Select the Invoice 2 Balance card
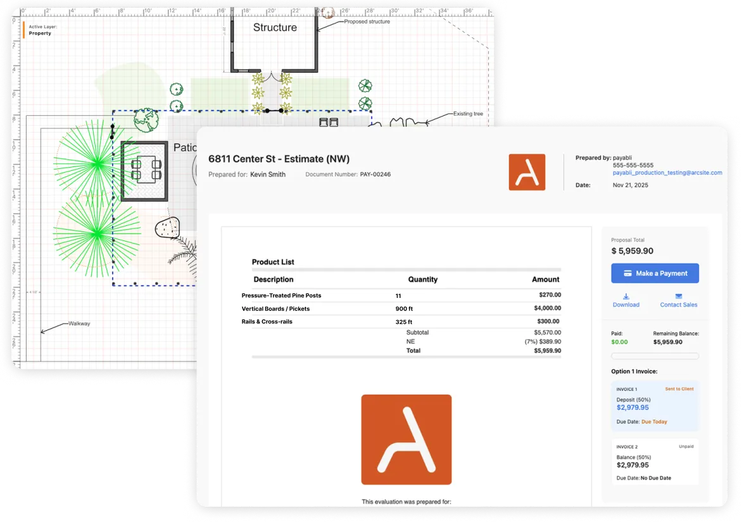 tap(655, 462)
